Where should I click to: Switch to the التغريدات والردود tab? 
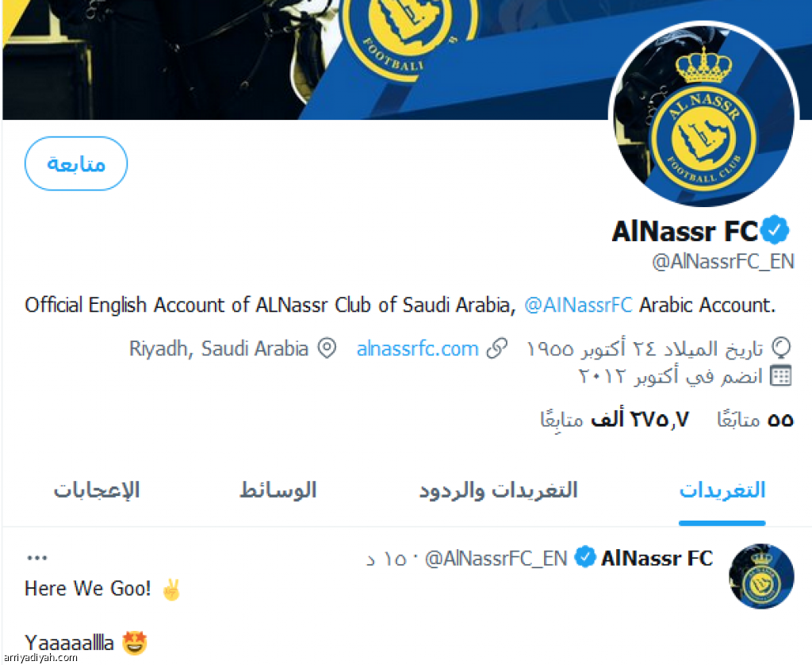click(498, 490)
